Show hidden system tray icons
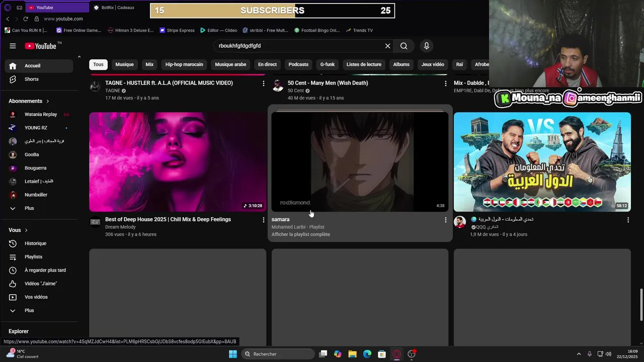Screen dimensions: 644x362 pos(579,354)
